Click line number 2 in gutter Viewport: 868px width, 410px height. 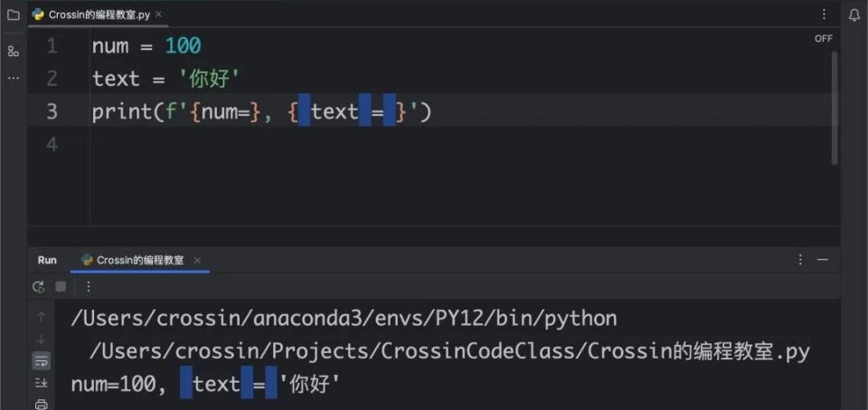click(52, 79)
